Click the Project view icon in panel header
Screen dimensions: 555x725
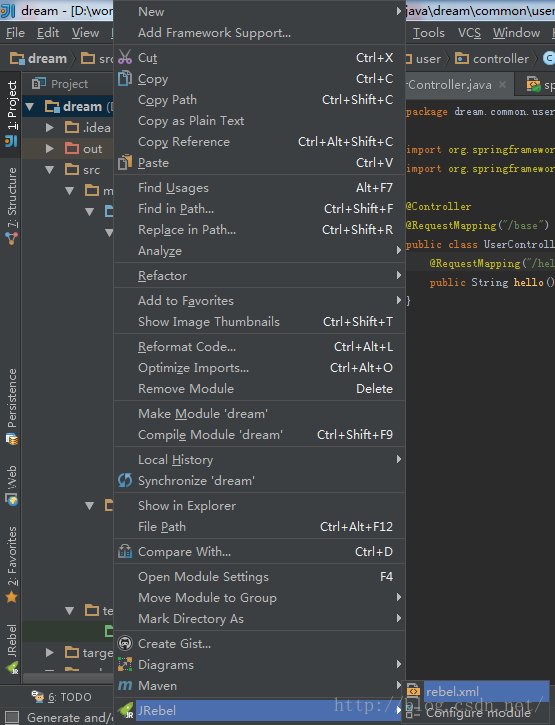pos(38,84)
